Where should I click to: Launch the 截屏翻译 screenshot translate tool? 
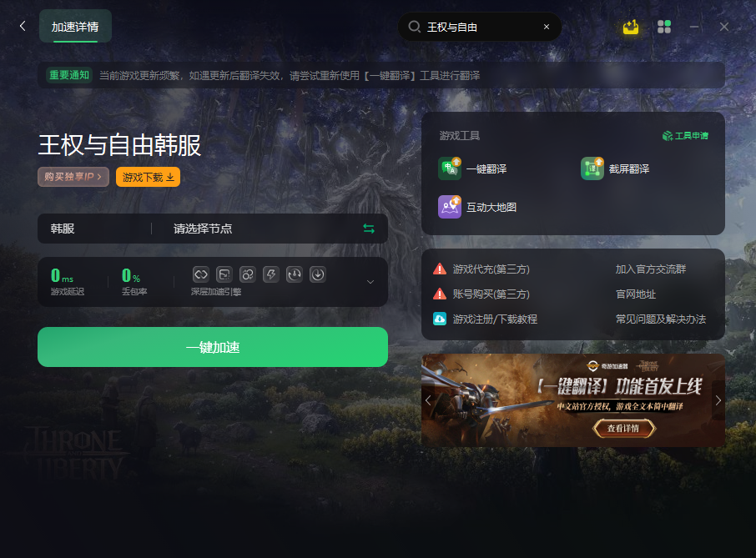click(615, 168)
